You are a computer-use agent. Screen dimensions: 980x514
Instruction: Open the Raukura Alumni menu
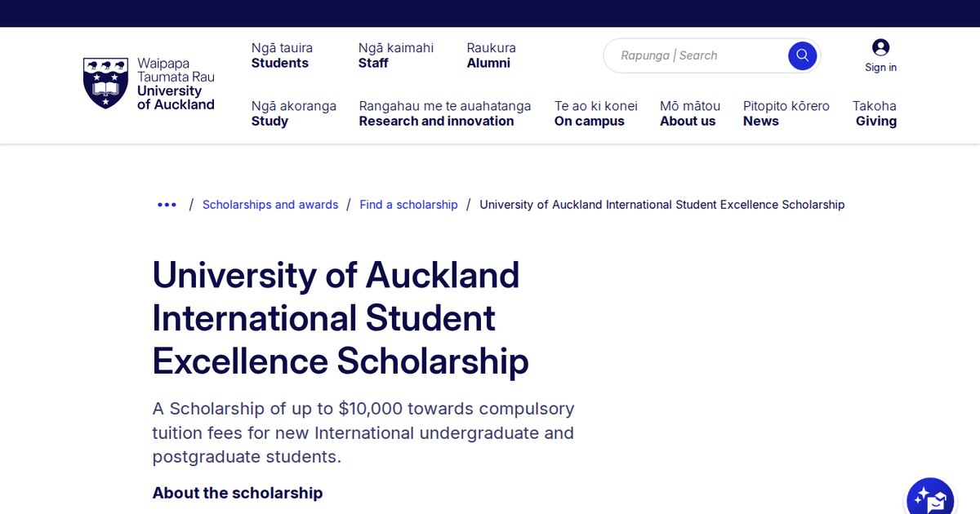pyautogui.click(x=492, y=55)
